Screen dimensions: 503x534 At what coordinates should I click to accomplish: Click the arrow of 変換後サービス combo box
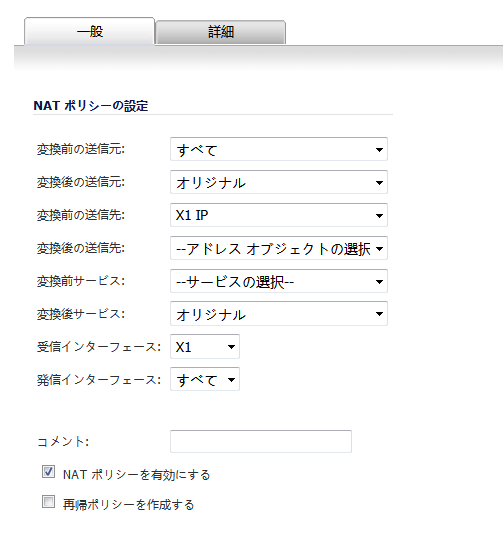tap(379, 314)
